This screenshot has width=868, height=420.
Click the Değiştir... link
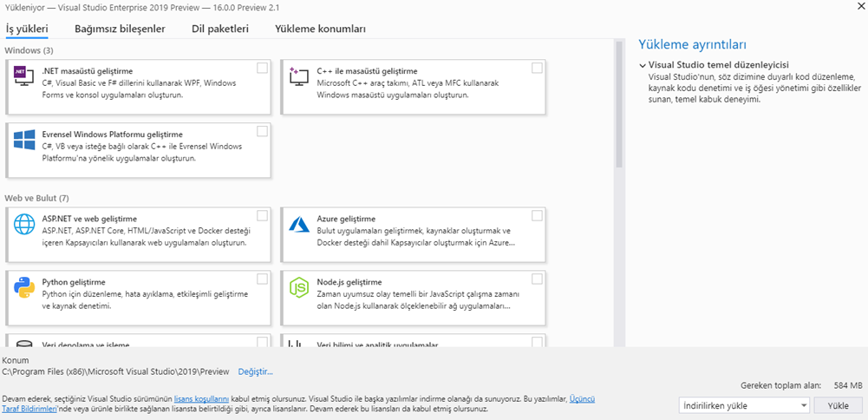pyautogui.click(x=255, y=371)
